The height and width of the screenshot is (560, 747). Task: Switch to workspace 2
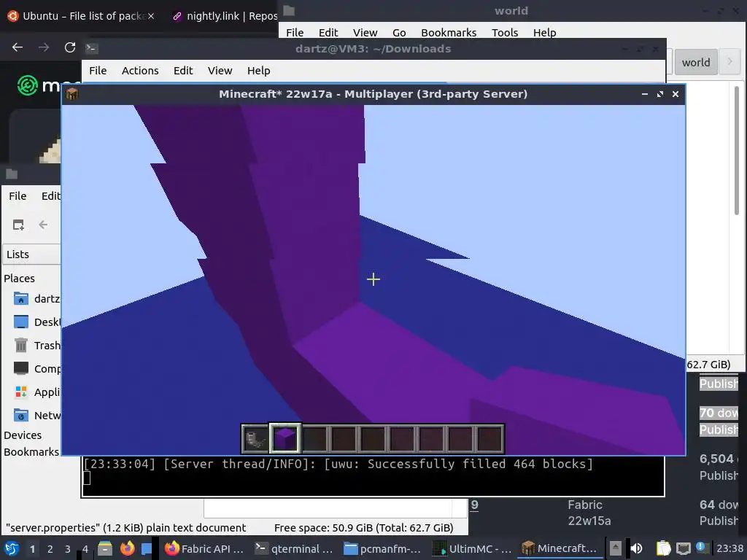click(x=50, y=549)
